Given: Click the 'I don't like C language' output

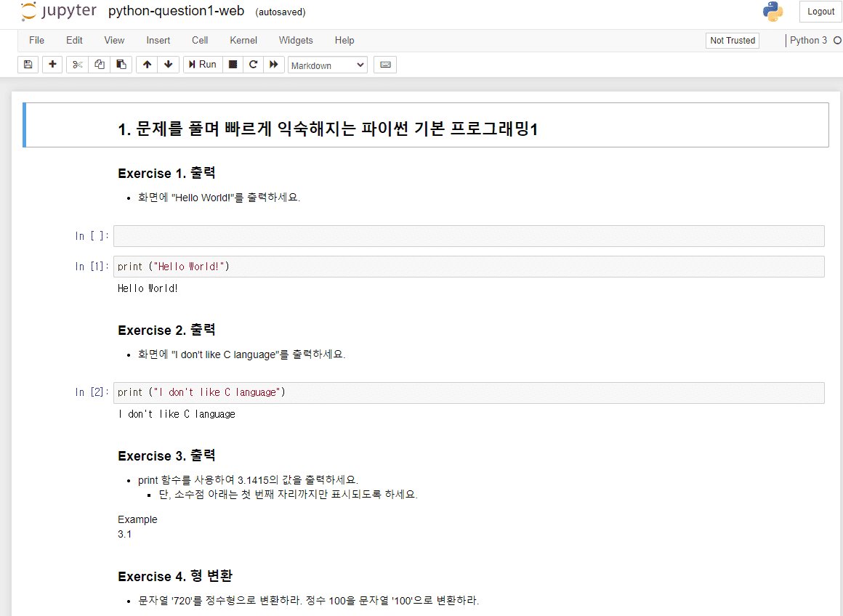Looking at the screenshot, I should (177, 415).
